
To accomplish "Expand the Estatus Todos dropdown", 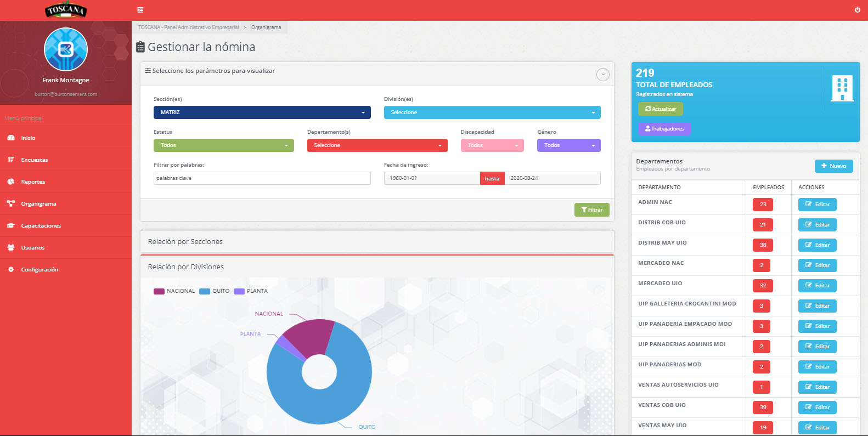I will [223, 145].
